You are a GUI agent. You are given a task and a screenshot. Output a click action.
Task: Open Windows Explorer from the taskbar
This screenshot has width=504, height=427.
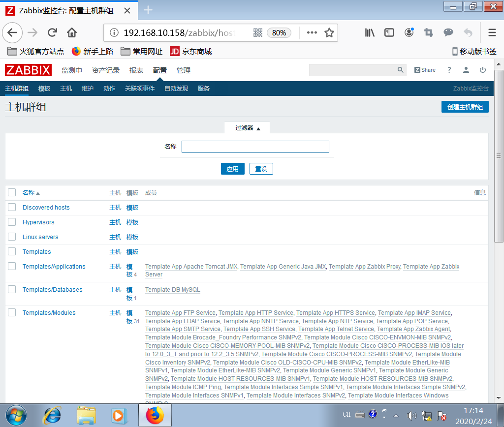86,415
